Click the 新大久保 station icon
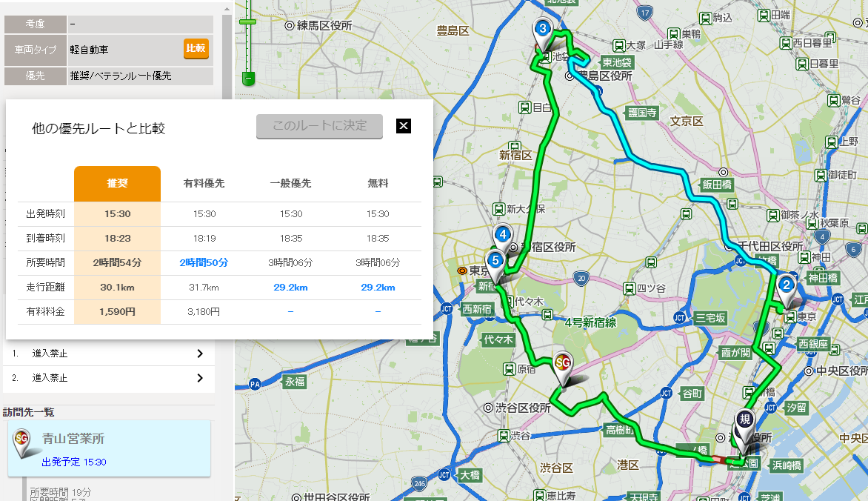Viewport: 868px width, 501px height. click(x=498, y=210)
